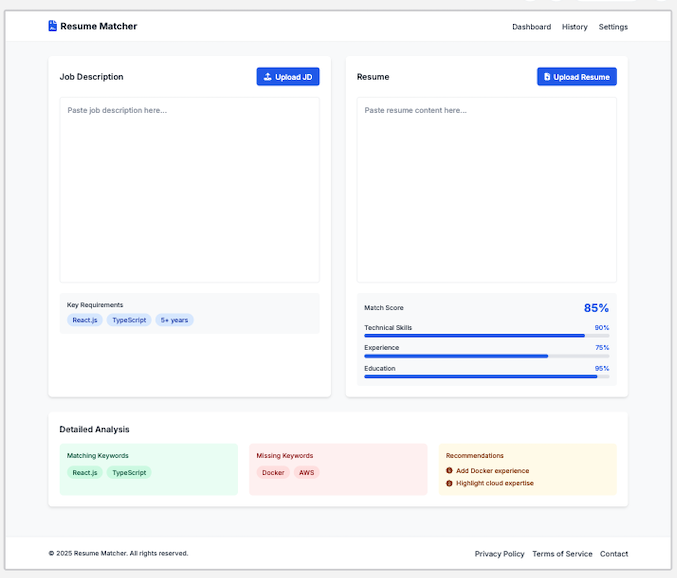
Task: Click the Technical Skills label
Action: (x=388, y=328)
